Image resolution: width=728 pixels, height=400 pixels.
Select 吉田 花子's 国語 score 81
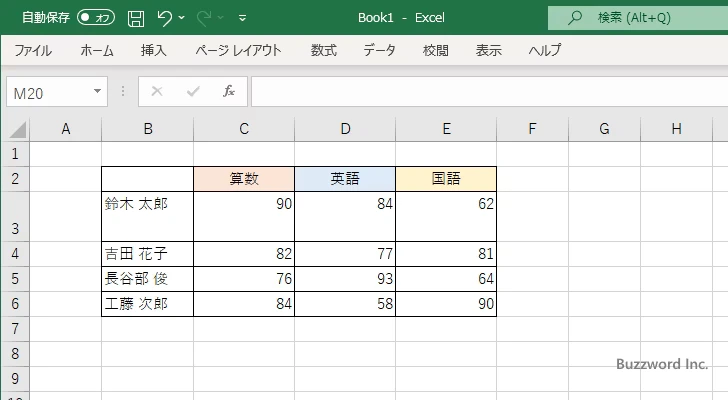point(446,254)
